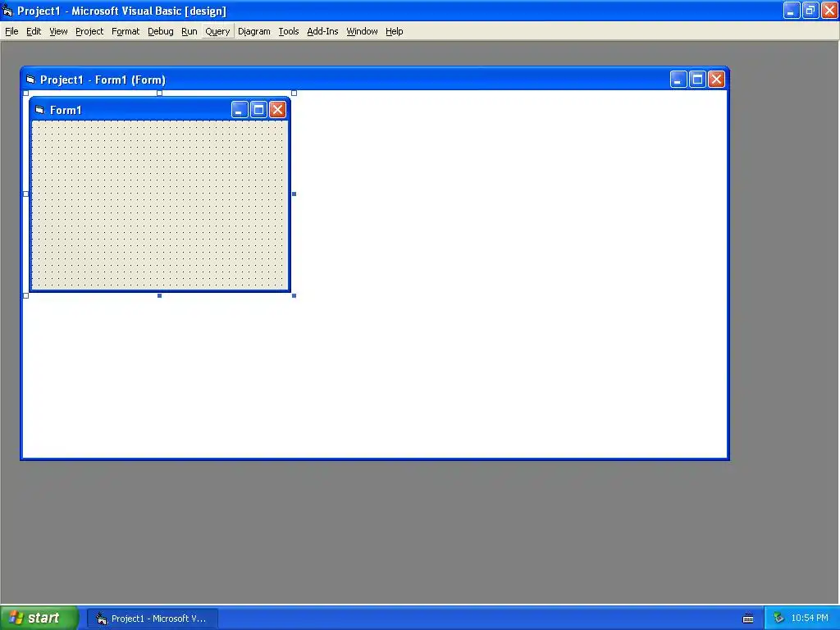Minimize the Microsoft Visual Basic main window
Image resolution: width=840 pixels, height=630 pixels.
(792, 10)
